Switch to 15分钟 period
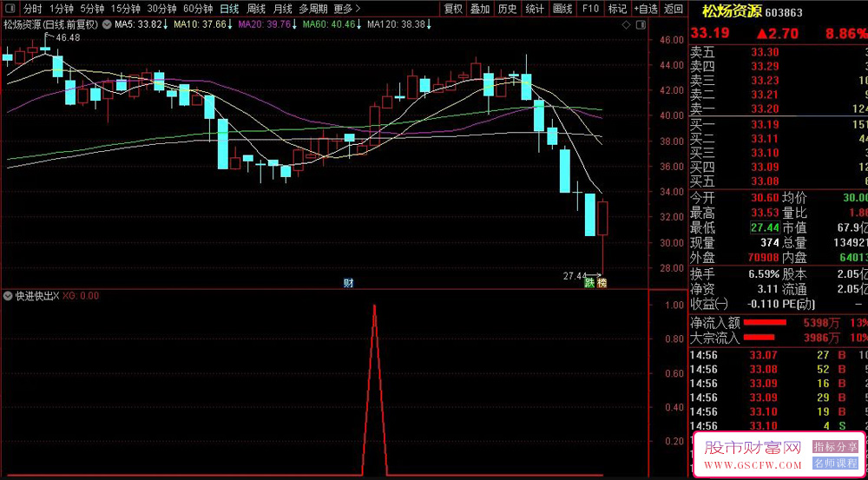 [x=125, y=9]
